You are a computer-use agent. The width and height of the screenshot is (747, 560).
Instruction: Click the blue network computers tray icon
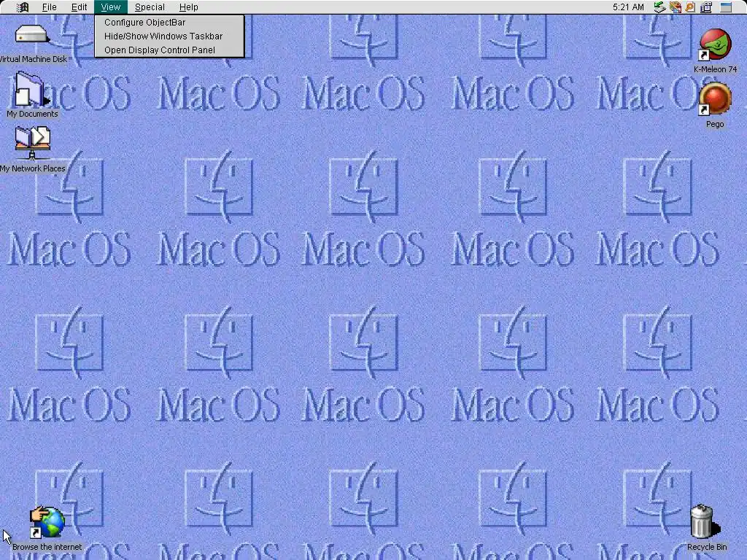pyautogui.click(x=706, y=7)
